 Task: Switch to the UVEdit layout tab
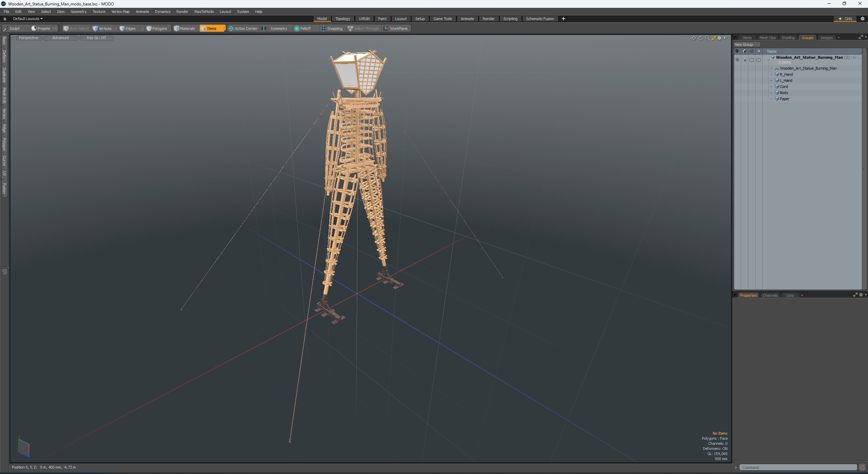click(x=364, y=19)
